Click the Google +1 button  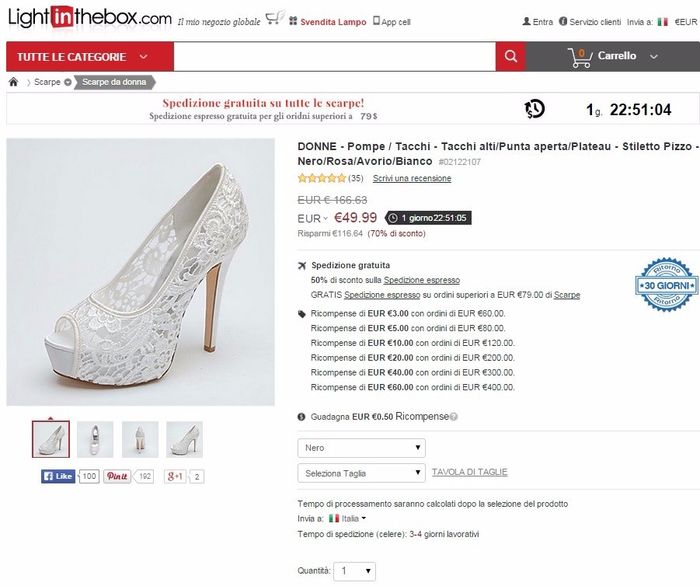174,477
